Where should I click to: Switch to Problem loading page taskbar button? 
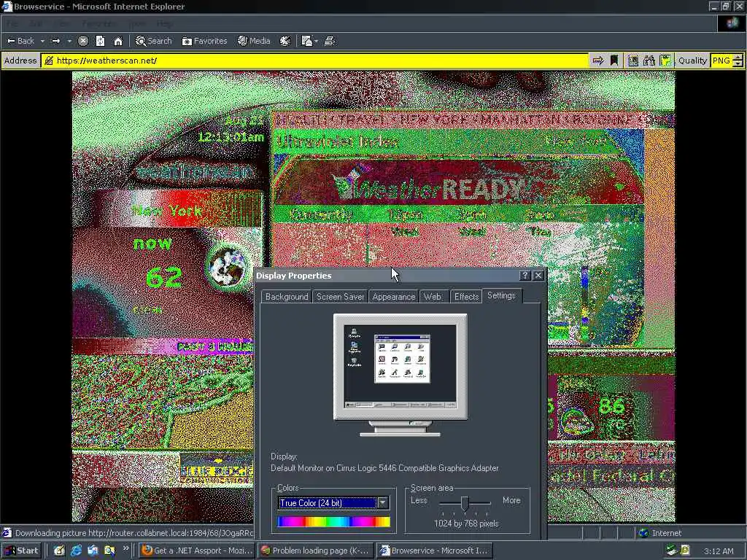click(x=315, y=551)
